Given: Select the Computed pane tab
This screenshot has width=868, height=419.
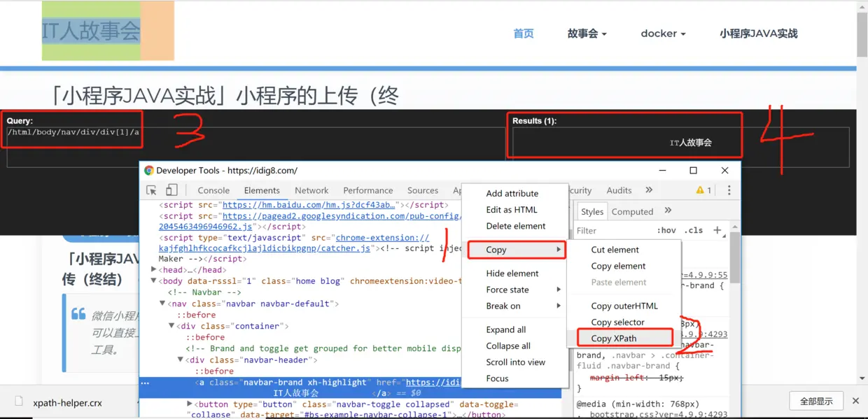Looking at the screenshot, I should [x=632, y=211].
